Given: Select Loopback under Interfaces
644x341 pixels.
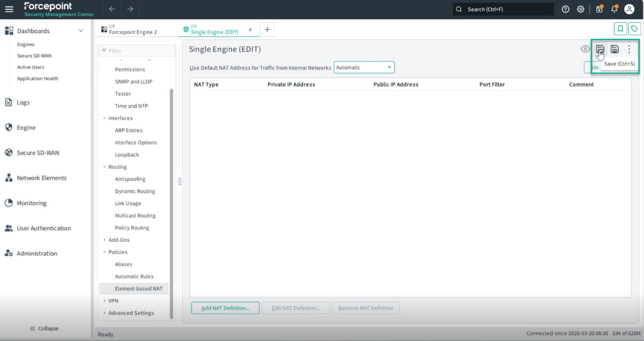Looking at the screenshot, I should [x=127, y=155].
